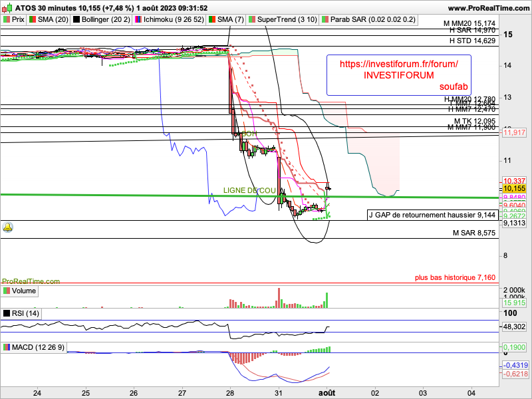The height and width of the screenshot is (399, 532).
Task: Select the GAP de retournement haussier label
Action: tap(432, 215)
